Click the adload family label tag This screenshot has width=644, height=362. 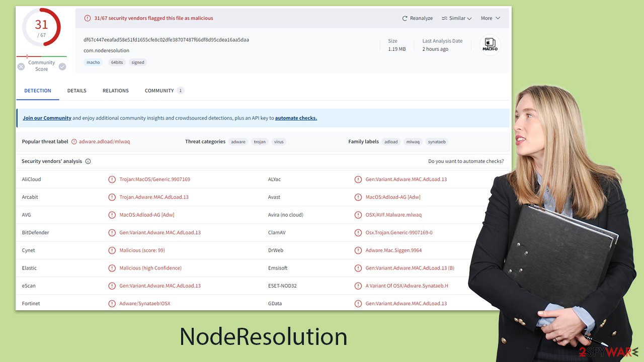click(x=391, y=142)
